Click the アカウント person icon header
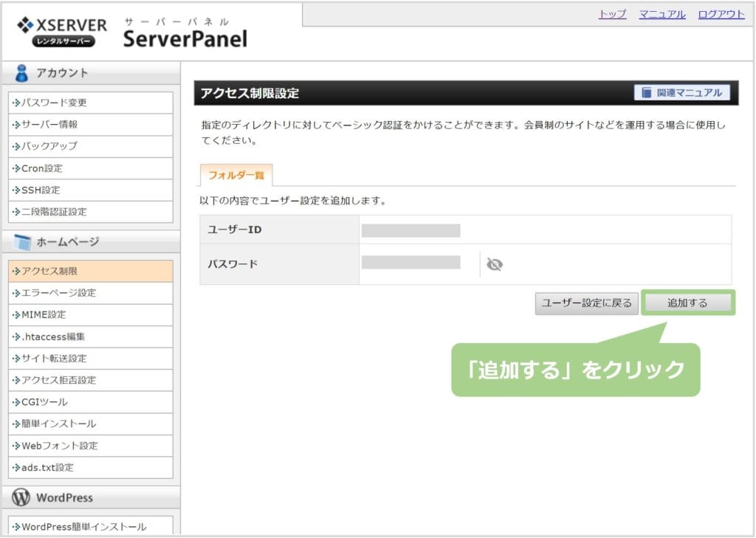The image size is (756, 538). (22, 73)
